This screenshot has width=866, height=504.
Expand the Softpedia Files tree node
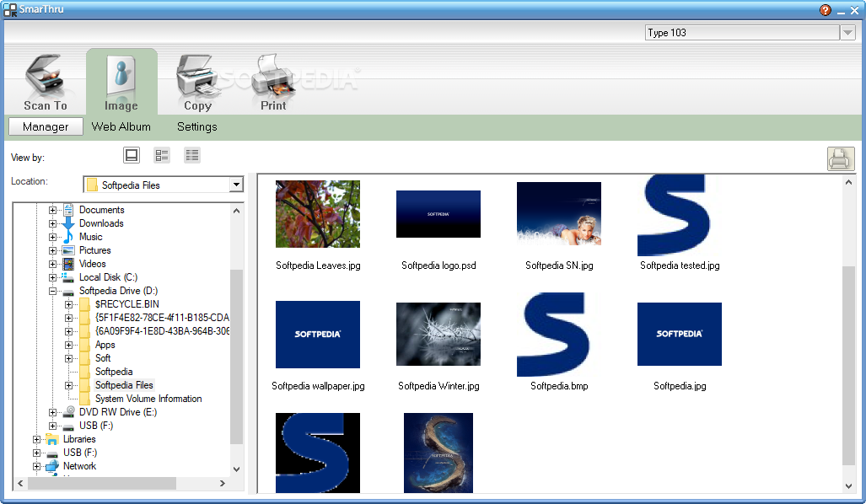pyautogui.click(x=68, y=385)
